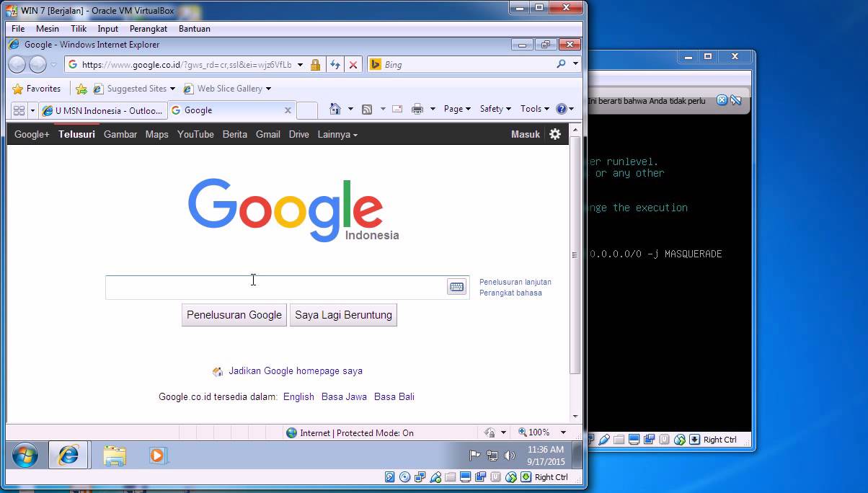The image size is (868, 493).
Task: Open VirtualBox File menu
Action: point(18,29)
